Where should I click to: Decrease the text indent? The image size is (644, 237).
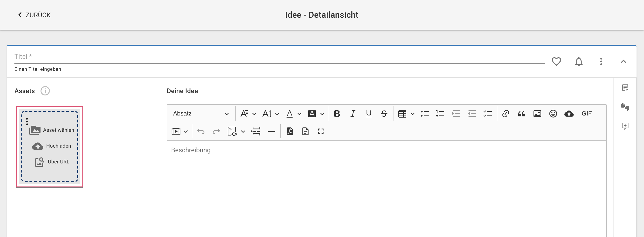click(x=472, y=114)
